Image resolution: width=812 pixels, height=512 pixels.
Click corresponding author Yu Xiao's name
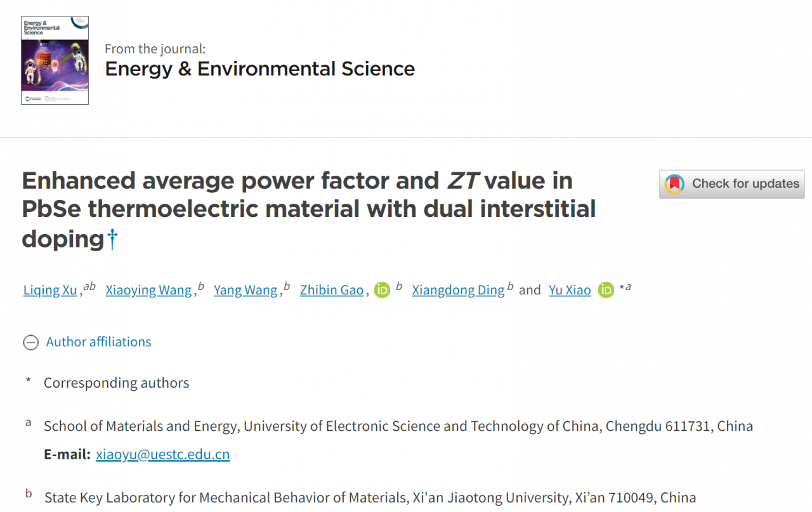click(570, 291)
